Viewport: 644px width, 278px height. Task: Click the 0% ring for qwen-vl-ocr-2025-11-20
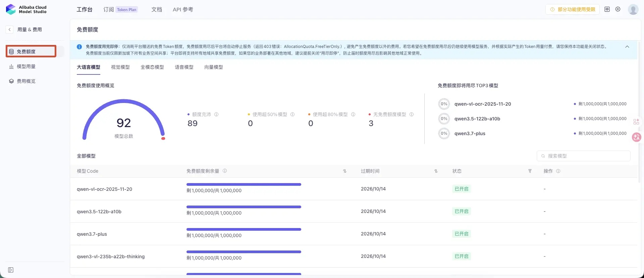click(444, 104)
